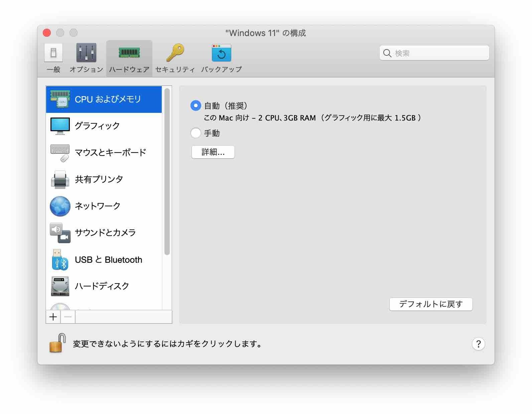This screenshot has height=414, width=532.
Task: Select the ネットワーク list label
Action: (98, 206)
